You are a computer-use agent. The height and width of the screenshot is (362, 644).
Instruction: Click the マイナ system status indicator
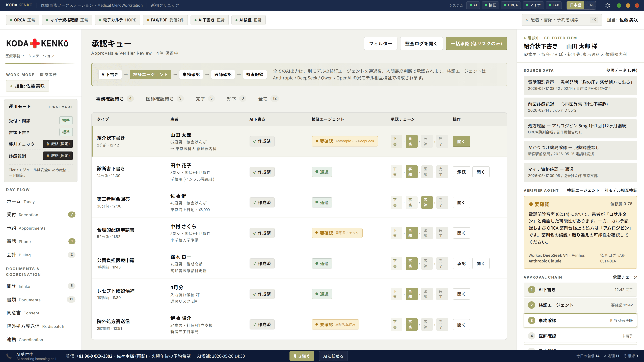click(x=533, y=5)
